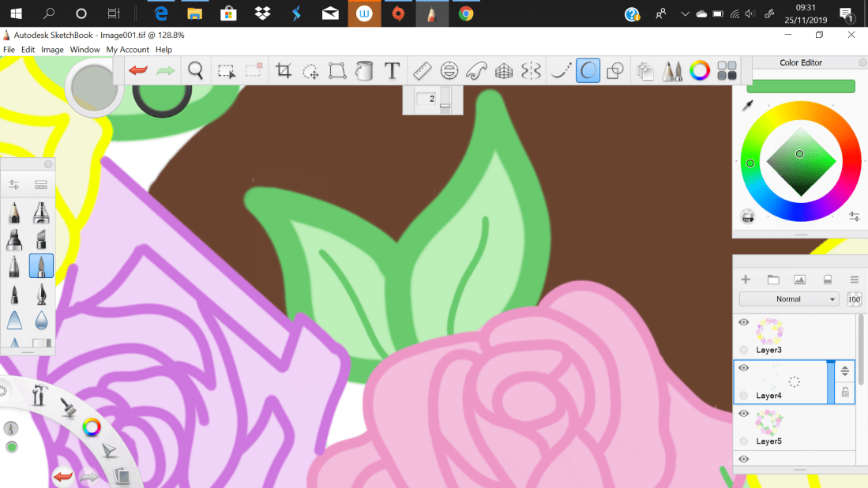Open the My Account menu
The height and width of the screenshot is (488, 868).
click(x=127, y=49)
